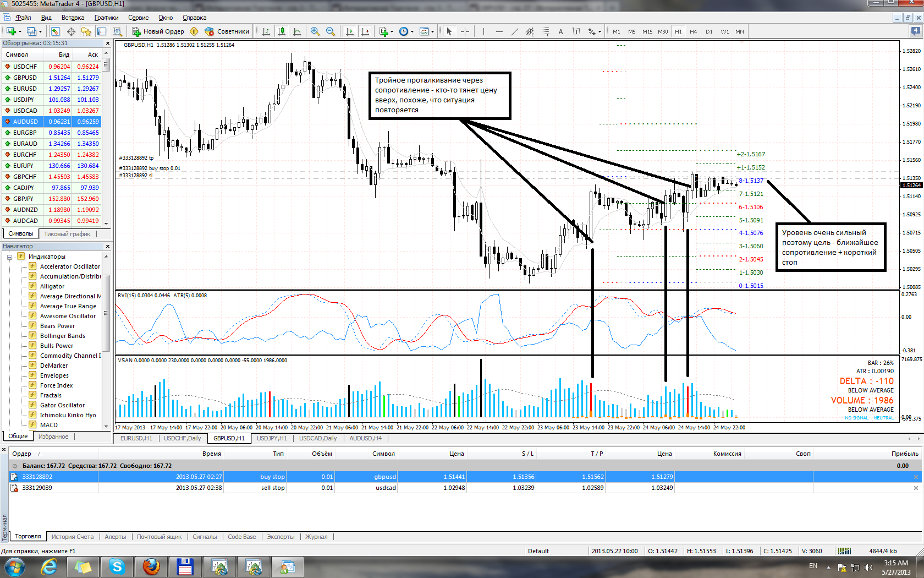Switch timeframe to D1
This screenshot has height=578, width=924.
pos(709,31)
